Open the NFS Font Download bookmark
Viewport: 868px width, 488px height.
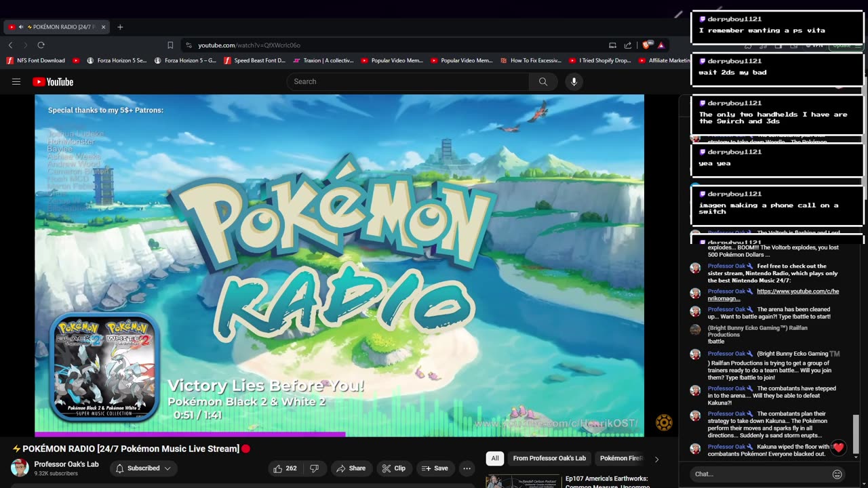[36, 60]
